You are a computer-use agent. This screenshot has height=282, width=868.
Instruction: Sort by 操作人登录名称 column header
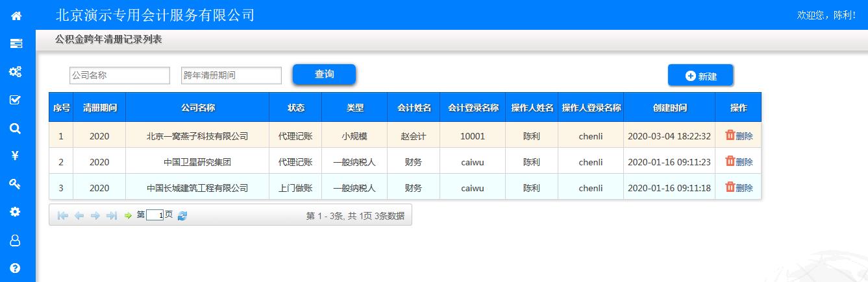(x=591, y=108)
